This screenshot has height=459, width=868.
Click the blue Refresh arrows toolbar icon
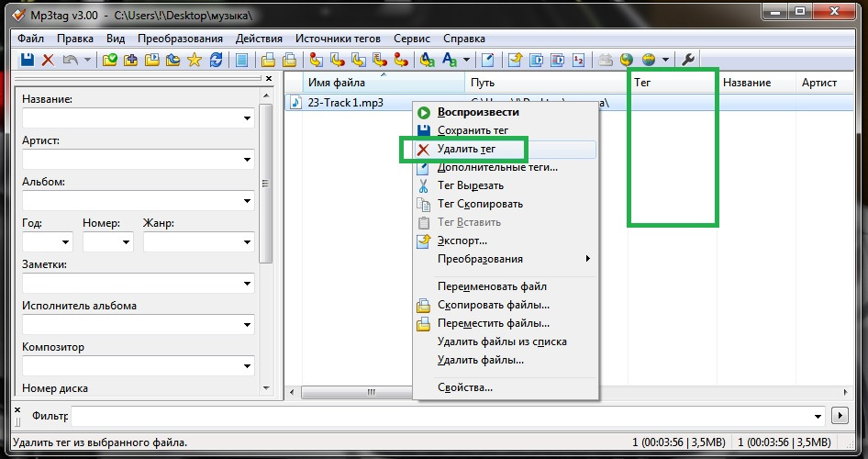click(216, 60)
